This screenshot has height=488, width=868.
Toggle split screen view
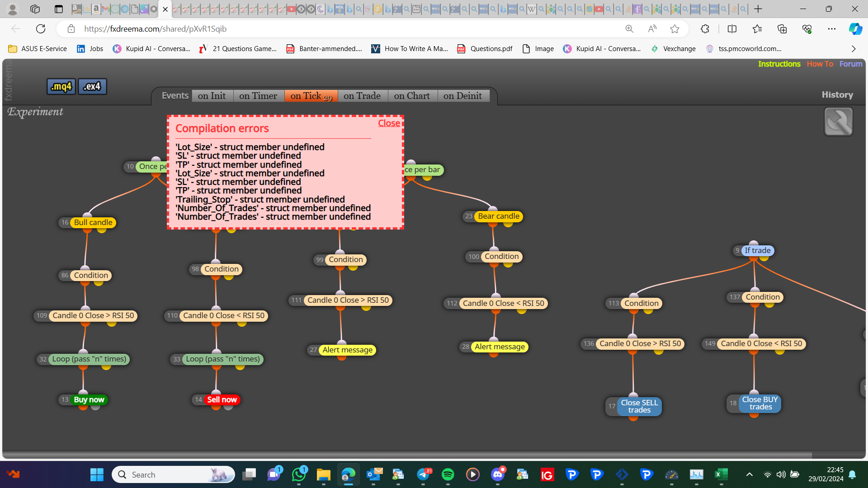(x=732, y=29)
